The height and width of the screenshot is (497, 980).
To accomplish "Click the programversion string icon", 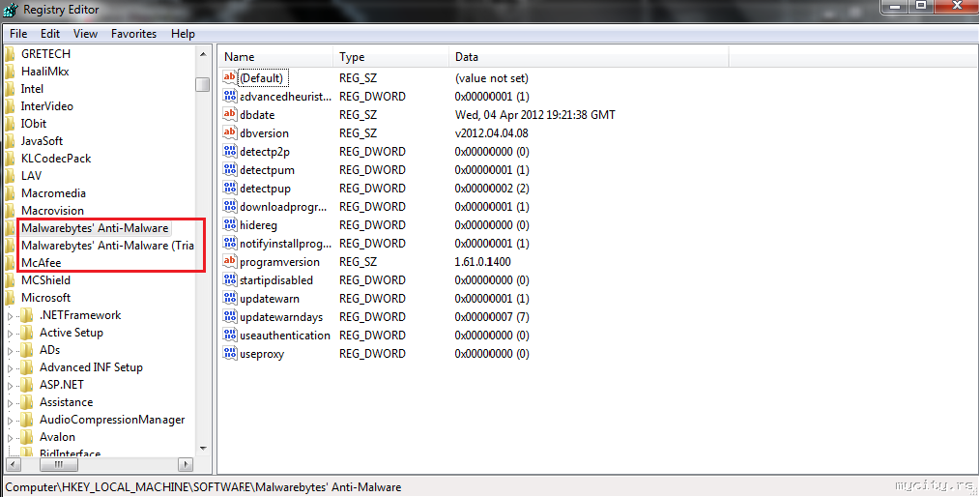I will (x=229, y=261).
